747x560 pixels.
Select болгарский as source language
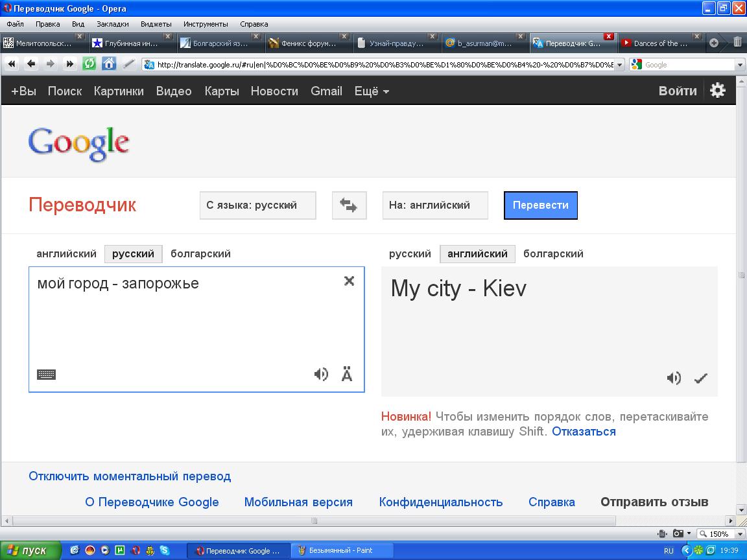(x=200, y=254)
